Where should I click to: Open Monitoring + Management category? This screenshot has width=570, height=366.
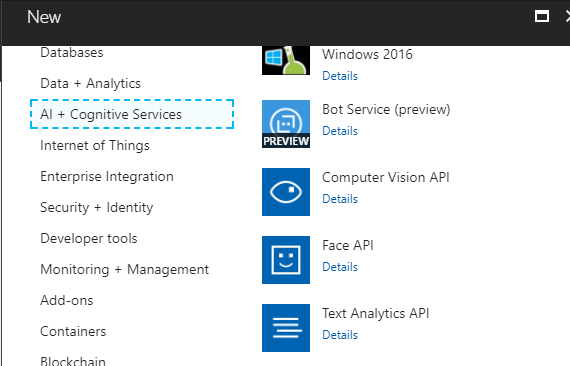coord(124,270)
